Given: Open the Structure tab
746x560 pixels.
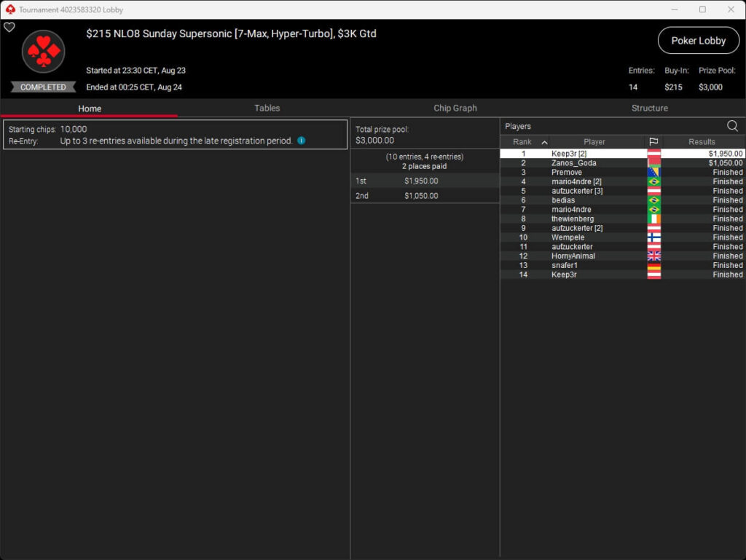Looking at the screenshot, I should coord(649,108).
